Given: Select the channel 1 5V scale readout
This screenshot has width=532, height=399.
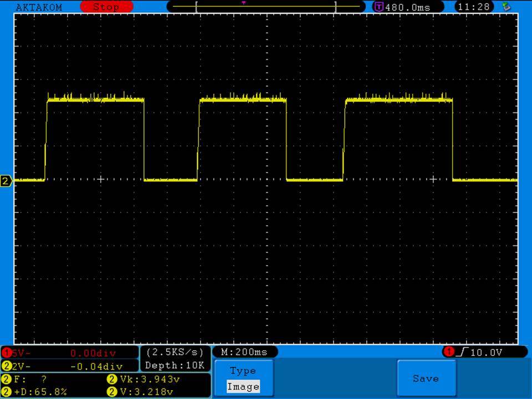Looking at the screenshot, I should [22, 353].
